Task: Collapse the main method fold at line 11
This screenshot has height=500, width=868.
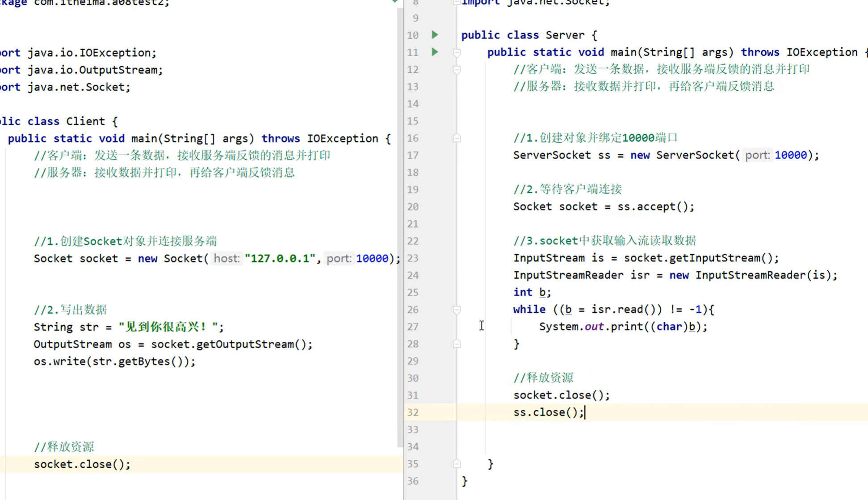Action: [x=457, y=53]
